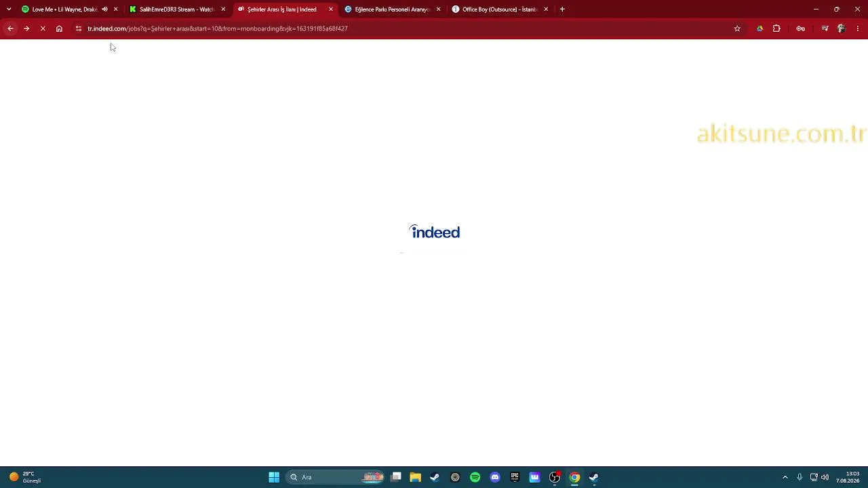This screenshot has height=488, width=868.
Task: Open the Extensions puzzle menu
Action: coord(776,28)
